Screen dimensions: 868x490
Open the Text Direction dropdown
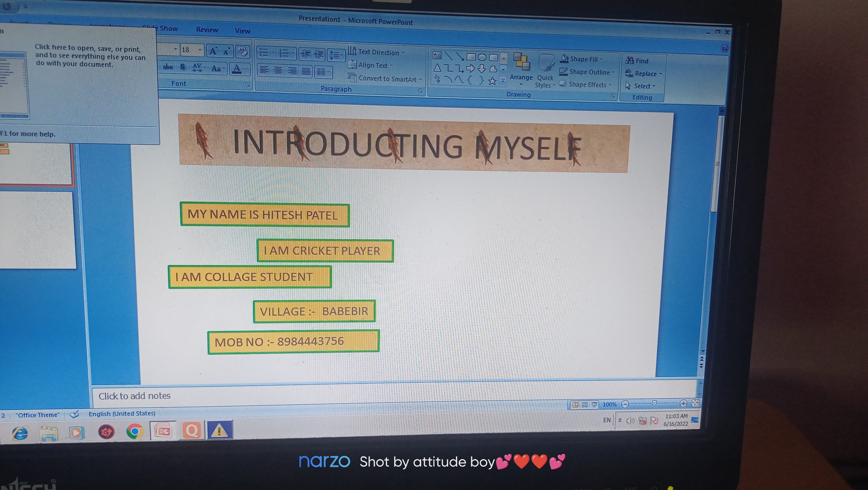coord(377,52)
